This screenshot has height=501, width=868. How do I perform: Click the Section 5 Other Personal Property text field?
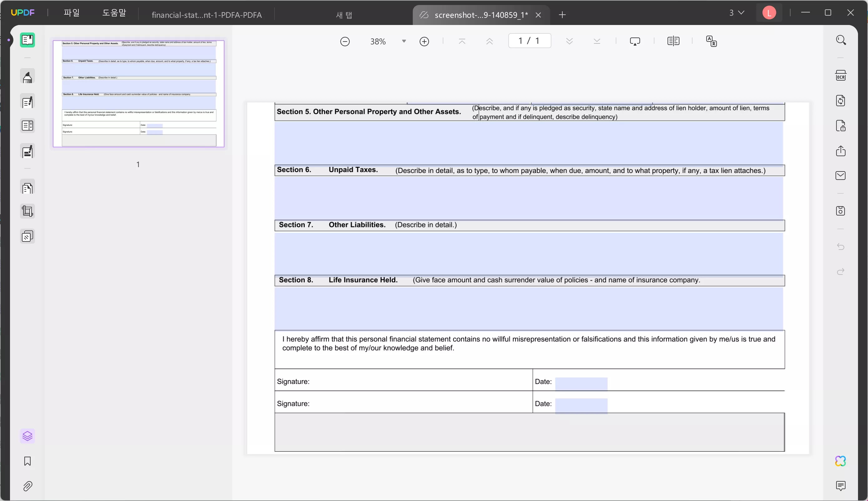(529, 143)
